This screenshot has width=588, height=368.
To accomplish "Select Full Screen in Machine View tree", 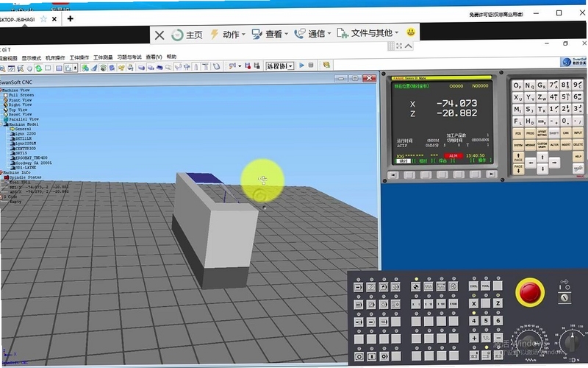I will 21,95.
